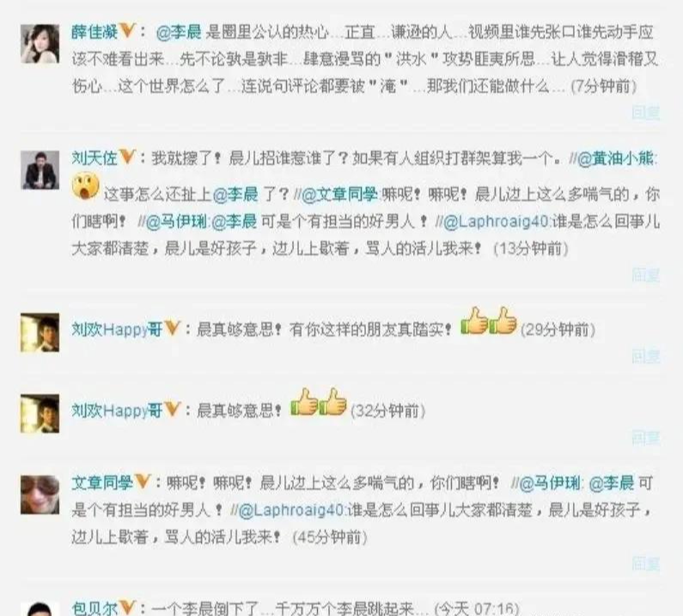Viewport: 683px width, 616px height.
Task: Open 刘天佐's avatar thumbnail
Action: 40,170
